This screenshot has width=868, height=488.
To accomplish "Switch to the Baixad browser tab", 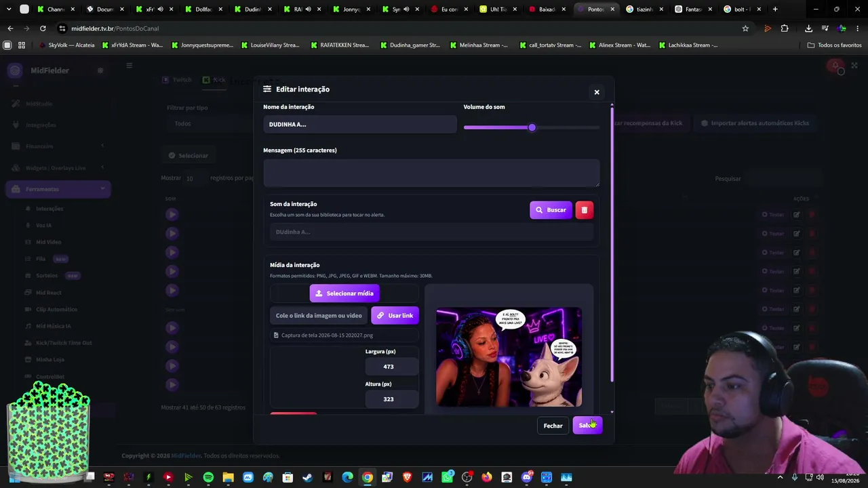I will [x=547, y=9].
